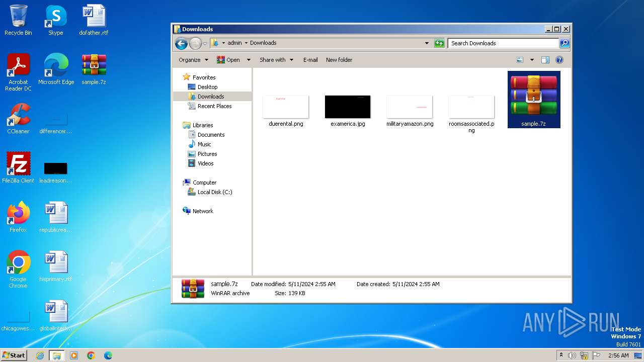This screenshot has width=644, height=362.
Task: Open Firefox desktop shortcut
Action: click(x=18, y=217)
